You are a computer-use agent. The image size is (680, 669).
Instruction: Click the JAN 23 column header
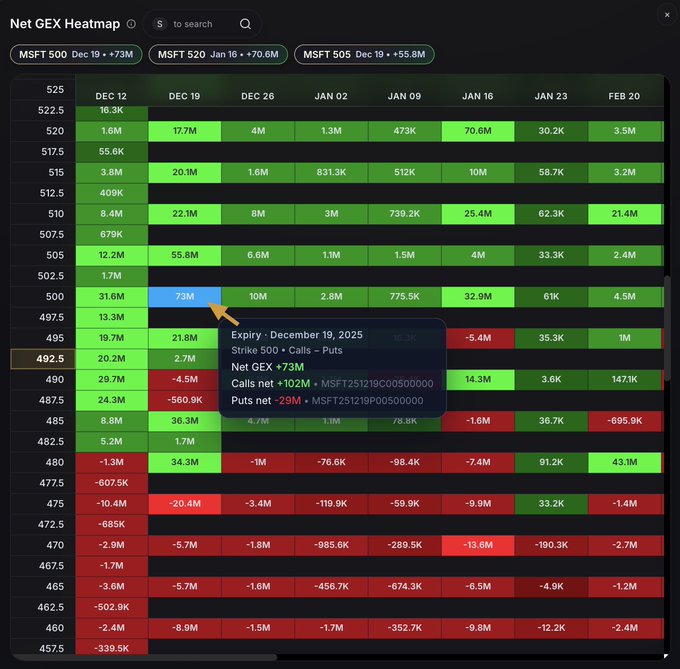point(551,96)
